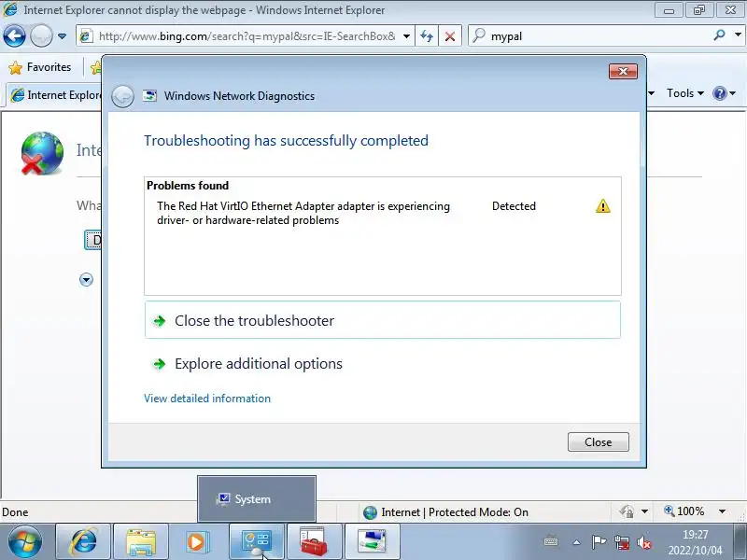Open the security status dropdown arrow

[644, 511]
